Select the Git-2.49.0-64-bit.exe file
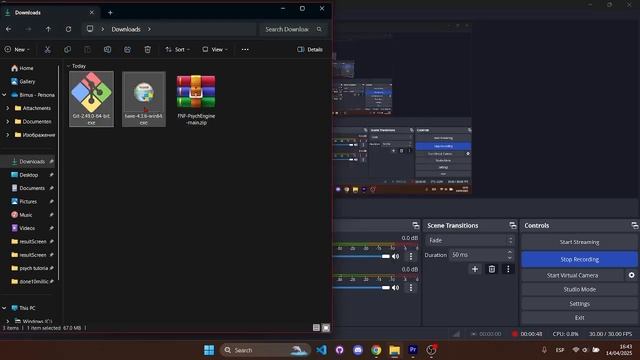This screenshot has width=640, height=360. (x=91, y=99)
